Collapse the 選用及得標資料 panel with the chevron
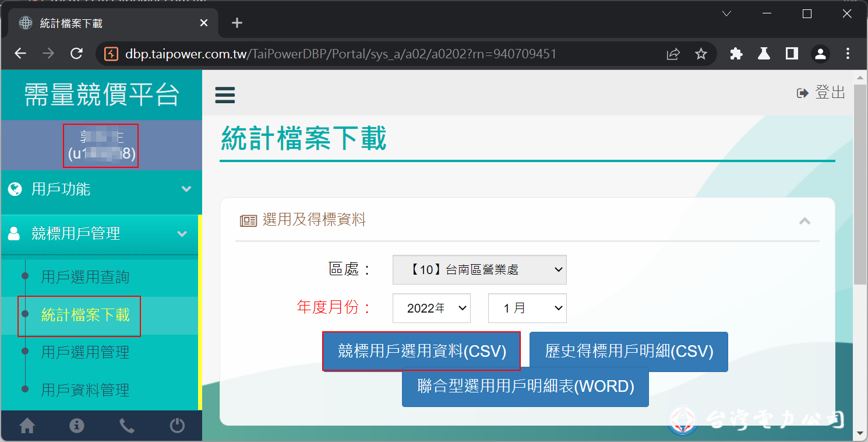Image resolution: width=868 pixels, height=442 pixels. (805, 221)
